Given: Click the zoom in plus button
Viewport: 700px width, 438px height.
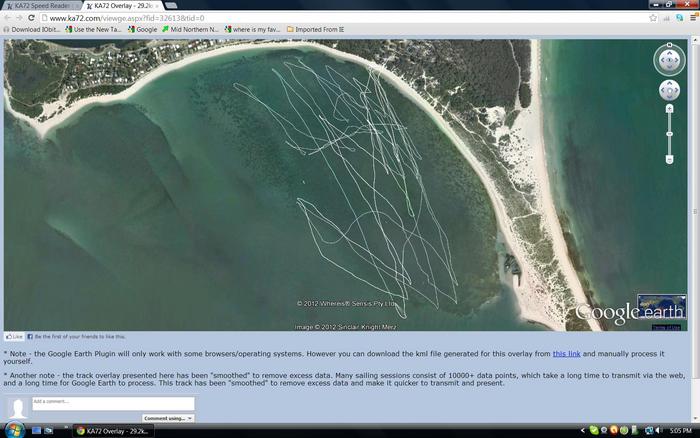Looking at the screenshot, I should pyautogui.click(x=669, y=108).
